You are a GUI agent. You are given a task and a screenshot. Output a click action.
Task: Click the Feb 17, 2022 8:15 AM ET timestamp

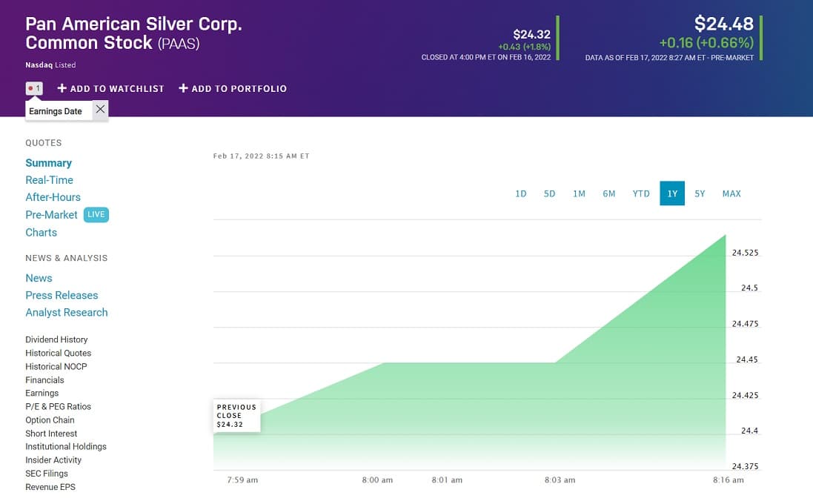tap(262, 156)
